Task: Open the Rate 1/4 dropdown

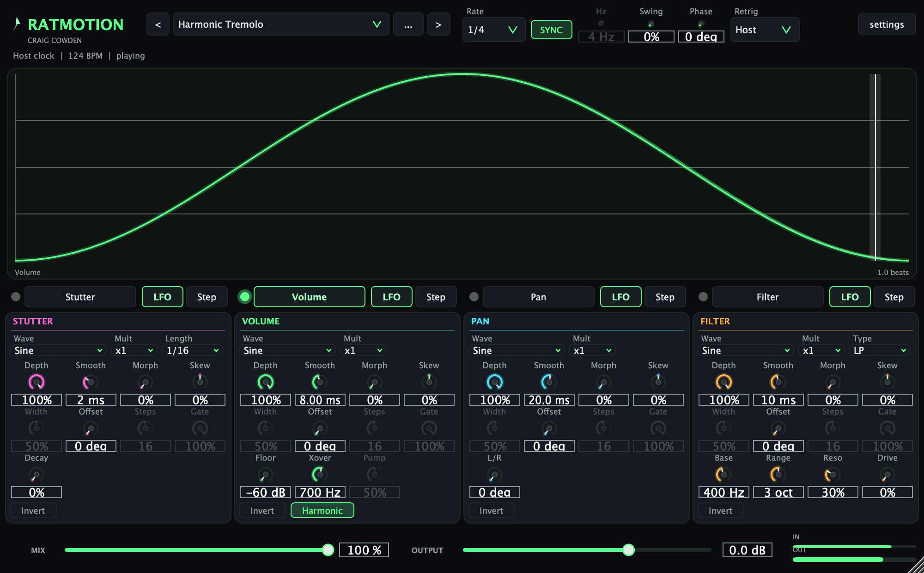Action: (x=494, y=30)
